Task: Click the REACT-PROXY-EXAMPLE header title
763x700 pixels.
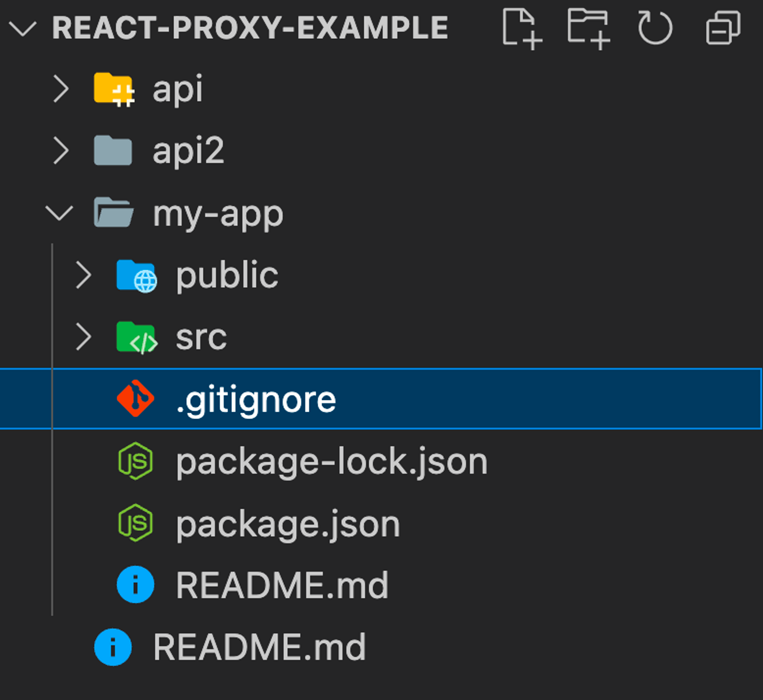Action: click(x=250, y=28)
